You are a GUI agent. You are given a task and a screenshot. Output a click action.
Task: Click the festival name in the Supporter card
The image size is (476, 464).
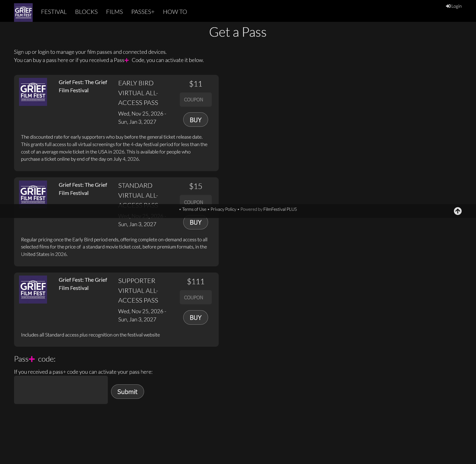[83, 284]
